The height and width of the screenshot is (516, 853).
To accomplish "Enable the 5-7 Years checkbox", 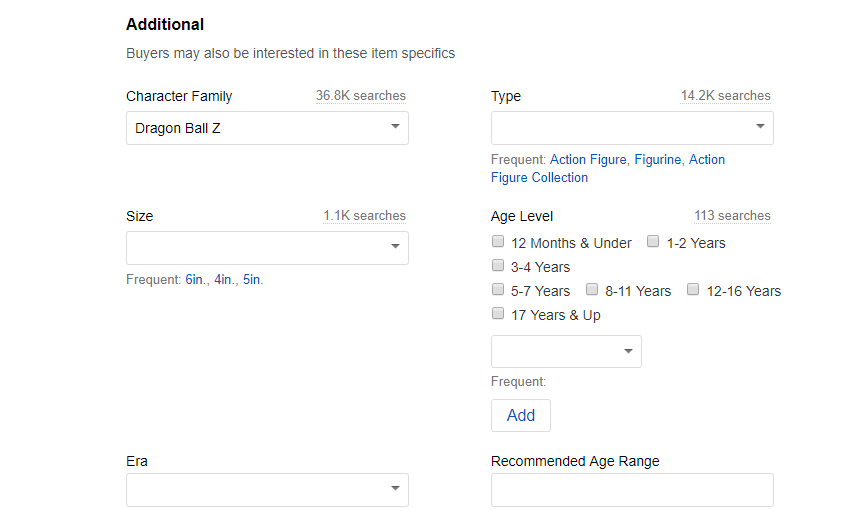I will [x=498, y=289].
